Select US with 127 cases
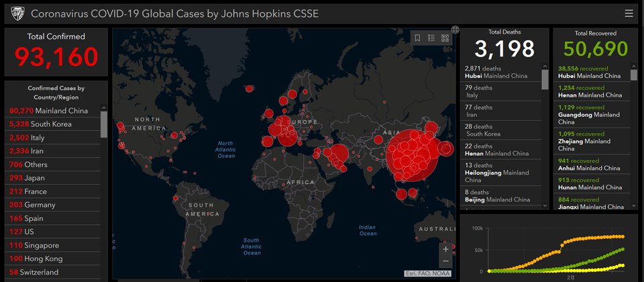Viewport: 644px width, 282px height. click(52, 232)
